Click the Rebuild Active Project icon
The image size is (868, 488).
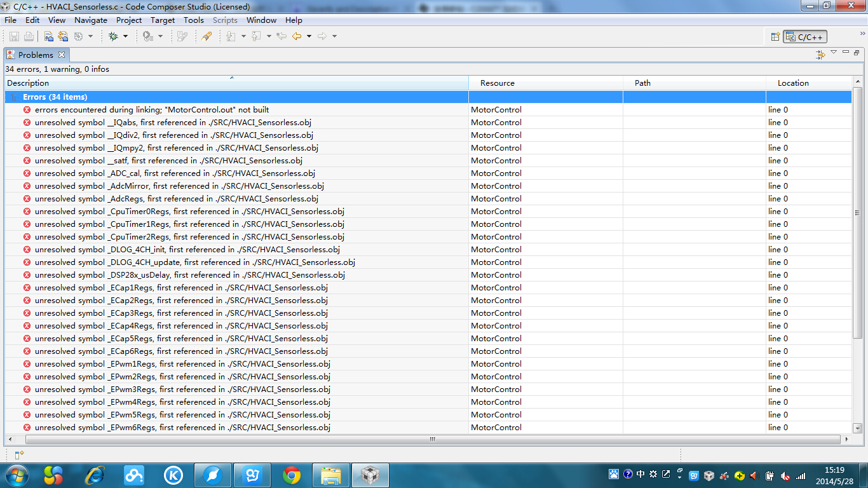pyautogui.click(x=64, y=37)
